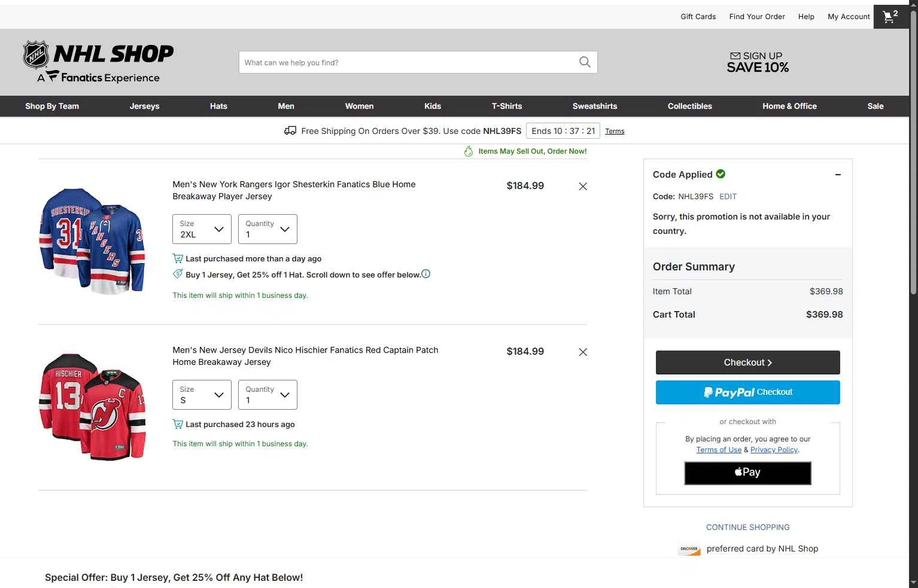Open the Terms of Use link
Image resolution: width=918 pixels, height=588 pixels.
tap(719, 450)
